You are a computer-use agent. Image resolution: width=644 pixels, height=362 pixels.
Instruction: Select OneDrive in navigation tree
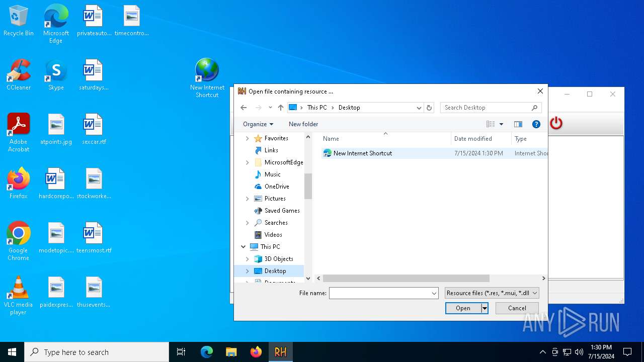[x=277, y=187]
